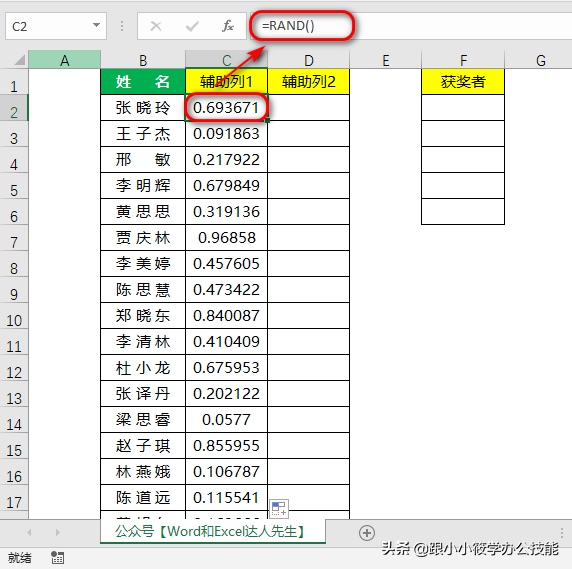Select cell with name 李清林
Image resolution: width=572 pixels, height=569 pixels.
tap(143, 342)
